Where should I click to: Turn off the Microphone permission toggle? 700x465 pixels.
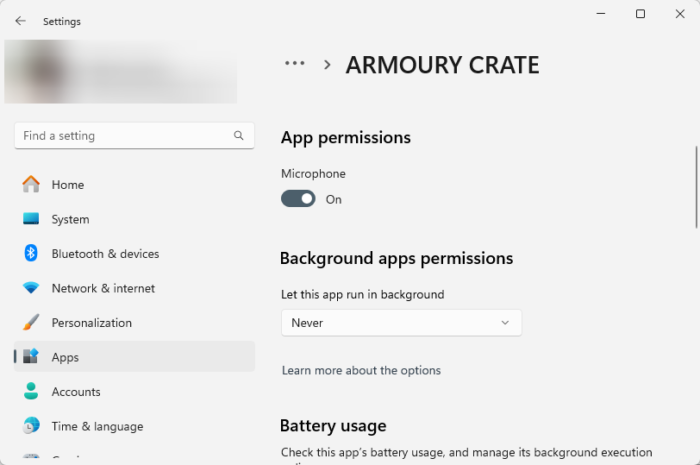point(298,199)
